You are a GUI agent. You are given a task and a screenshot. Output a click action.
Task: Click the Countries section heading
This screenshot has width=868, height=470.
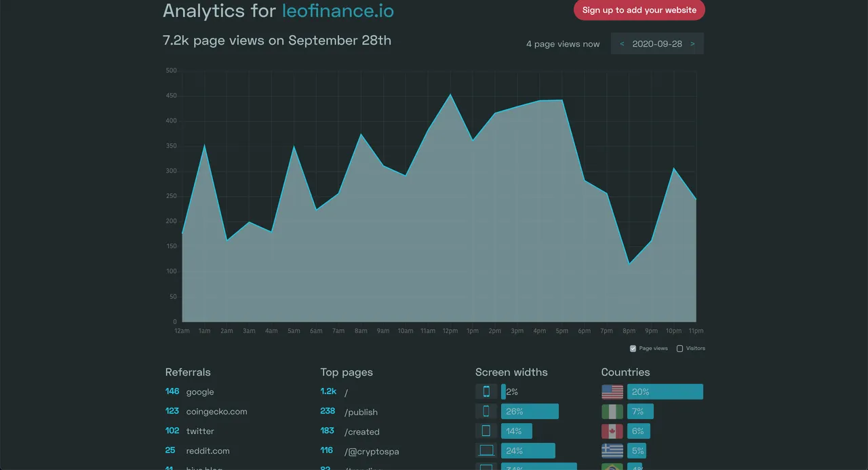(625, 372)
